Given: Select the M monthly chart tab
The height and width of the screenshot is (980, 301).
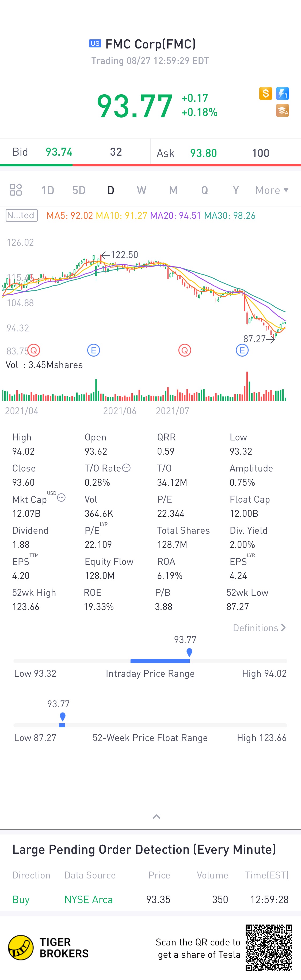Looking at the screenshot, I should tap(173, 190).
